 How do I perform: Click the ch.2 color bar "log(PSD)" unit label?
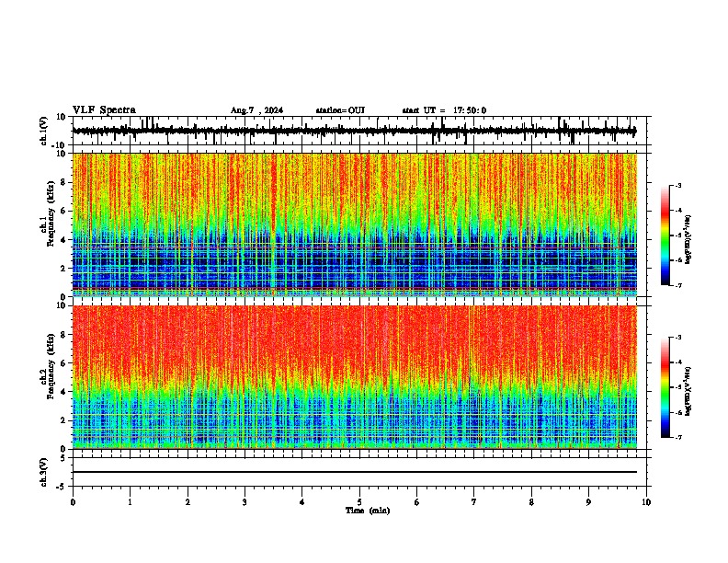point(688,391)
